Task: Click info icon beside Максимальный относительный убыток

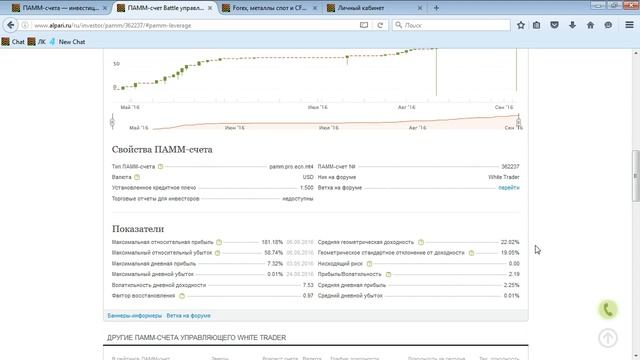Action: pos(218,253)
